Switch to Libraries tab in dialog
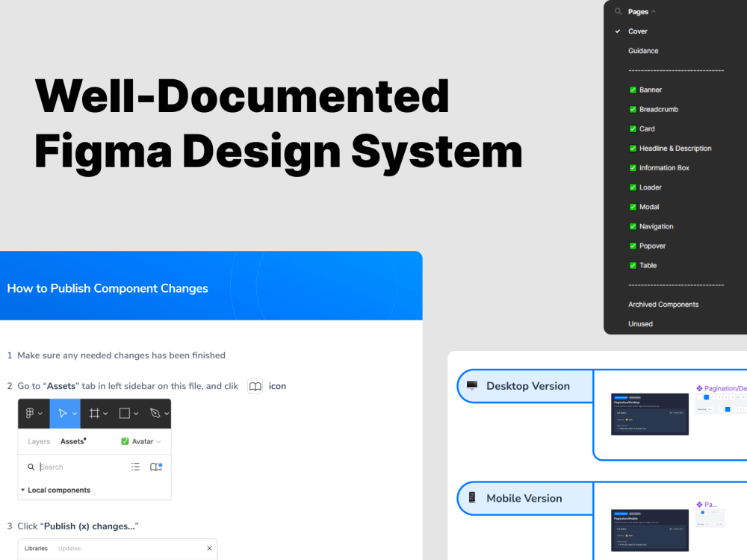Screen dimensions: 747x560 tap(36, 549)
